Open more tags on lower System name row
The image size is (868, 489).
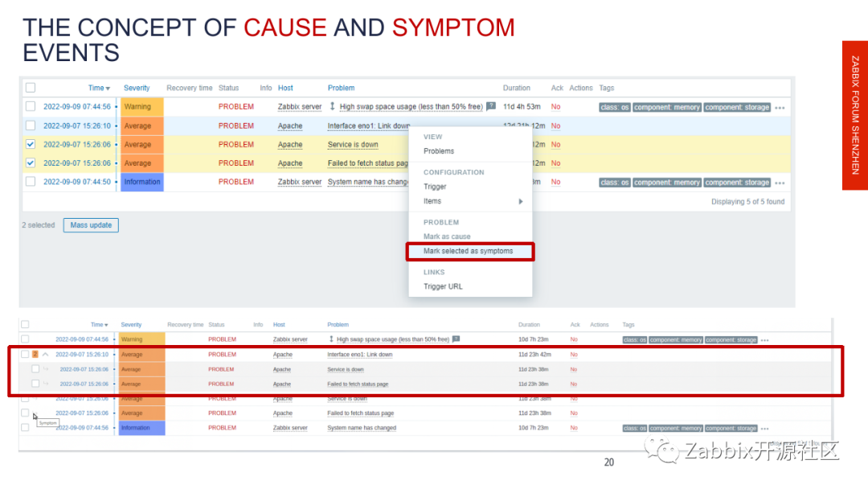pyautogui.click(x=764, y=429)
